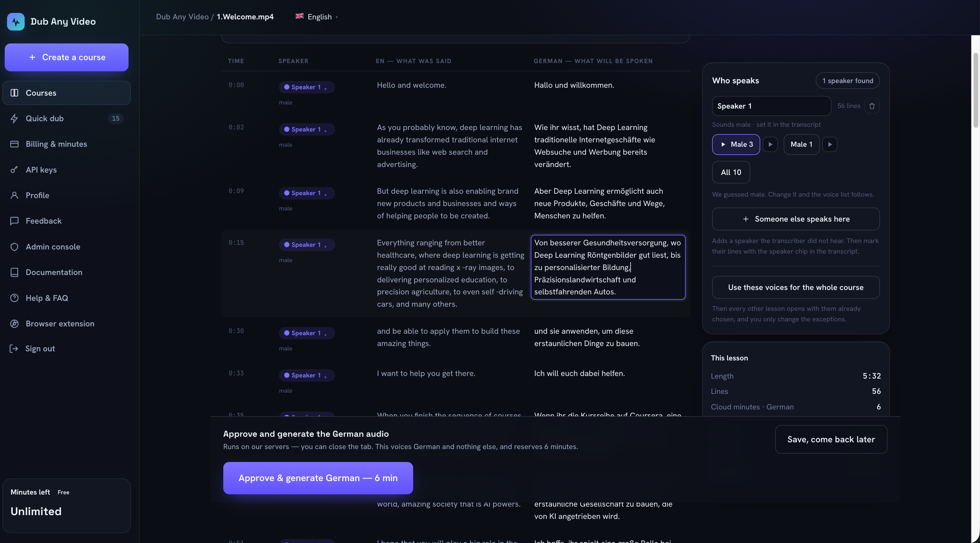The height and width of the screenshot is (543, 980).
Task: Expand Speaker 1 chip at 0:30
Action: (x=307, y=333)
